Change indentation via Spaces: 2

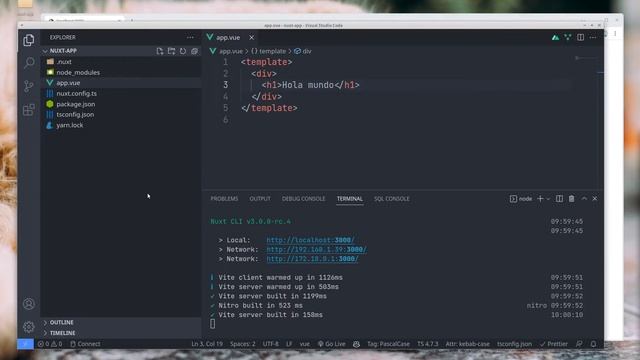[242, 344]
